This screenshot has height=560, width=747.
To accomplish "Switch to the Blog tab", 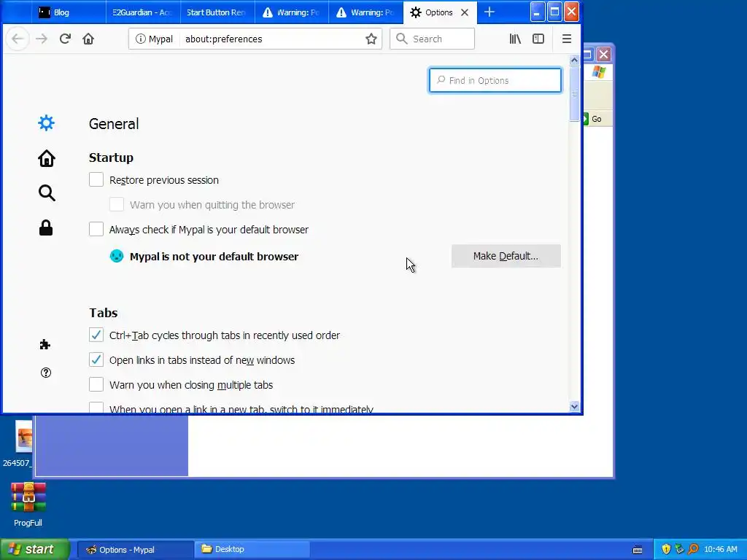I will point(69,12).
